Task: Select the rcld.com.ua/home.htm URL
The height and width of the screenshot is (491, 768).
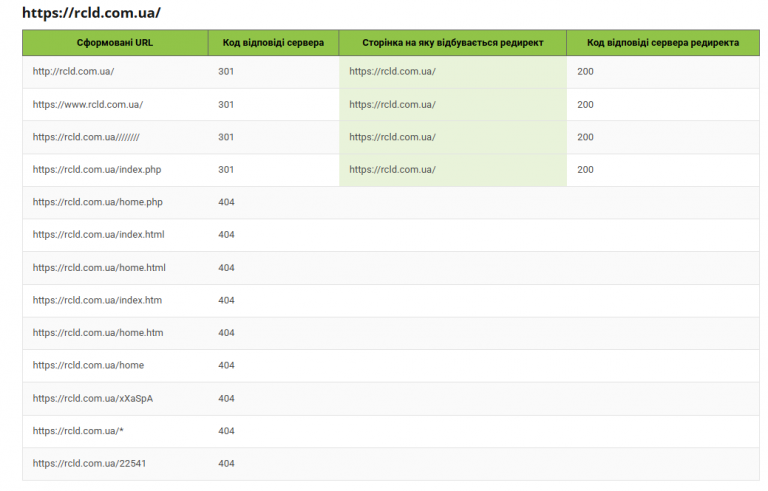Action: tap(98, 333)
